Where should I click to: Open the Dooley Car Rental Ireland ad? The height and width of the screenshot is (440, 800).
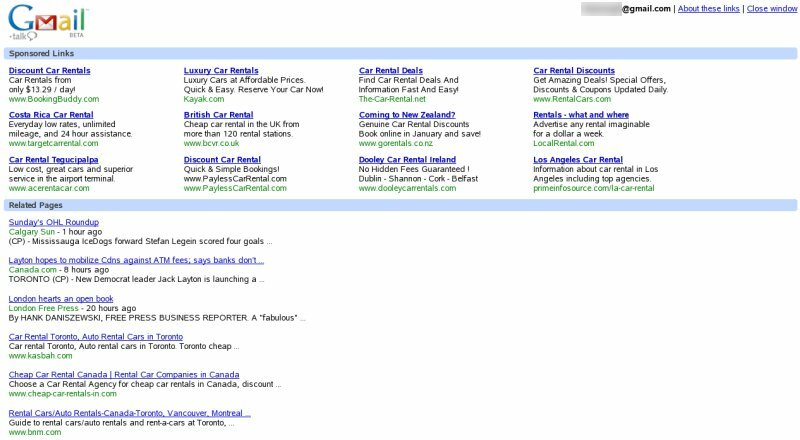pyautogui.click(x=407, y=160)
